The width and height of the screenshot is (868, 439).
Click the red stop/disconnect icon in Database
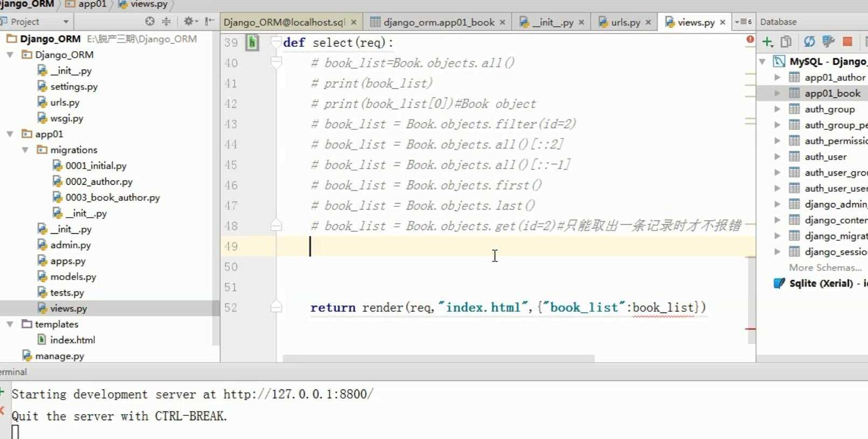coord(848,41)
